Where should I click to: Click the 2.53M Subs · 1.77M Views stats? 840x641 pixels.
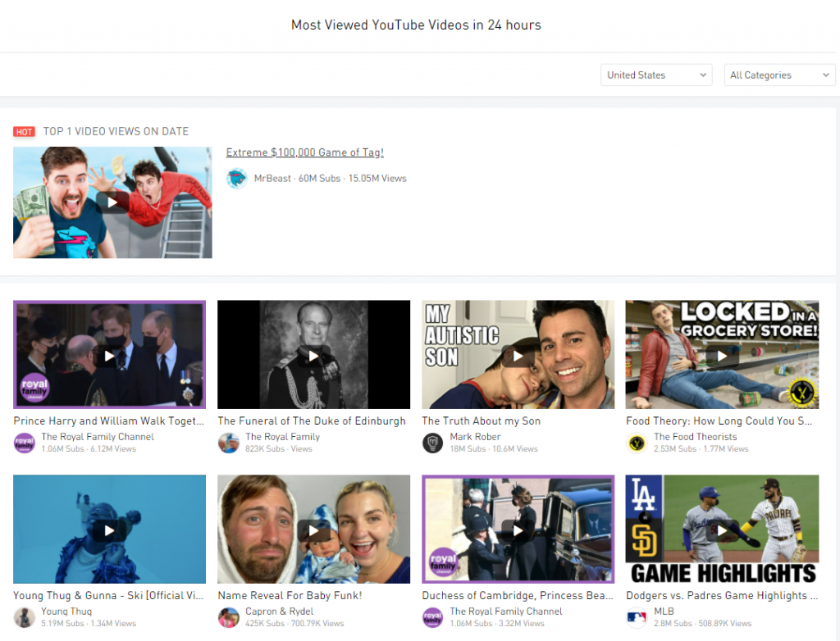point(701,449)
